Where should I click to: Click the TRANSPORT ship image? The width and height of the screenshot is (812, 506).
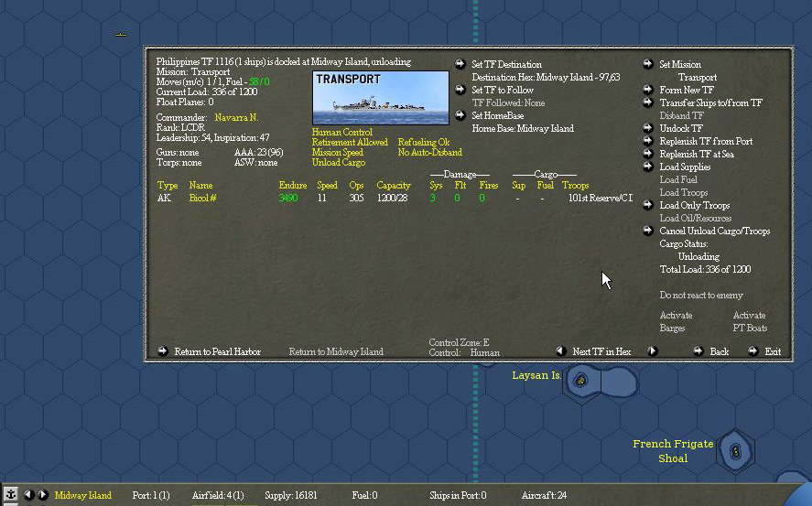tap(381, 98)
